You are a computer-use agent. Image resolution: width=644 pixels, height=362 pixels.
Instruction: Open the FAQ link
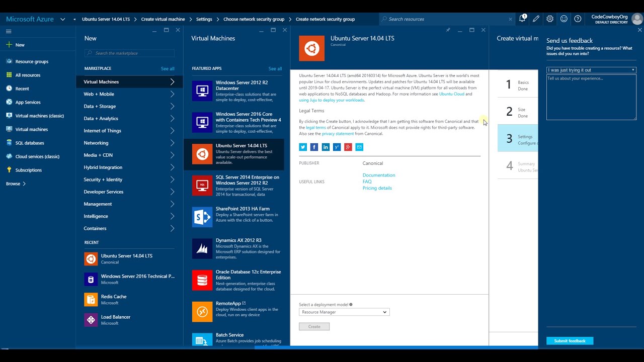[367, 182]
